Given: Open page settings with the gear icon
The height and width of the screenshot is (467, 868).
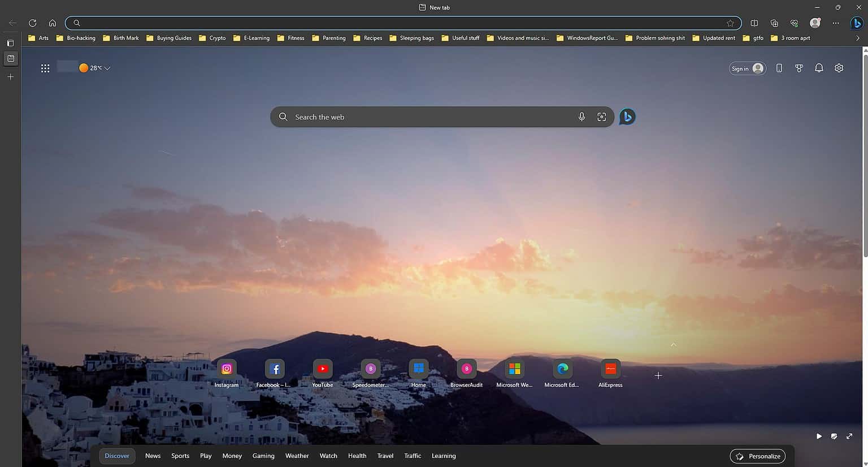Looking at the screenshot, I should point(839,68).
